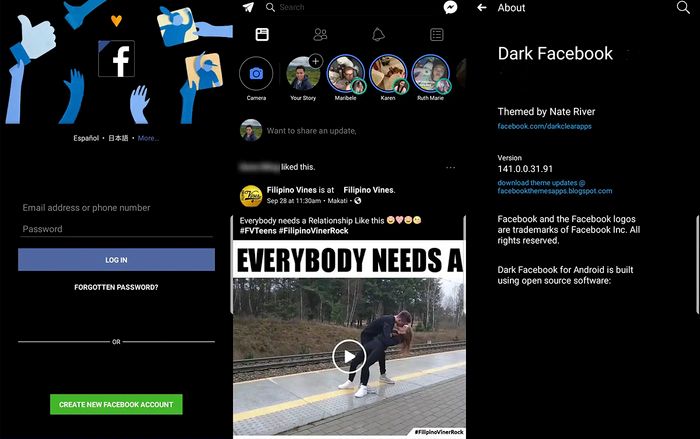Tap the profile picture beside update box

pyautogui.click(x=251, y=130)
